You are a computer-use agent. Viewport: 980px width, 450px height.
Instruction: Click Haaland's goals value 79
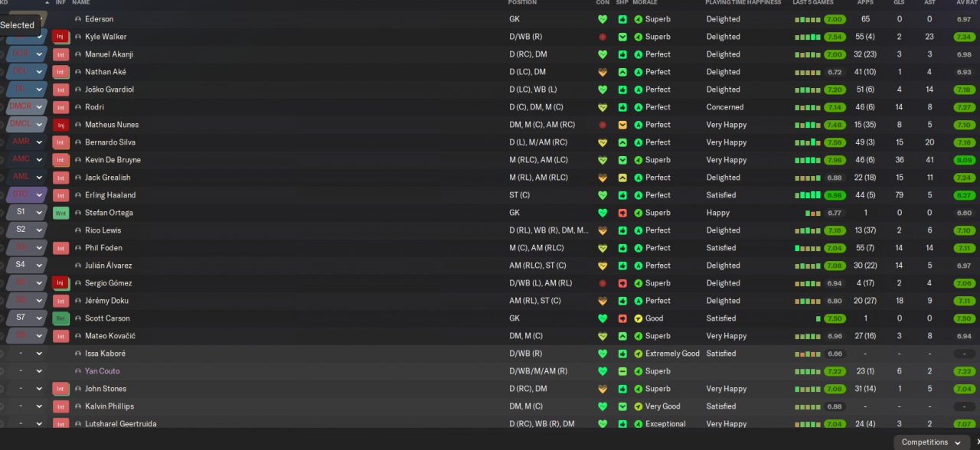coord(899,195)
